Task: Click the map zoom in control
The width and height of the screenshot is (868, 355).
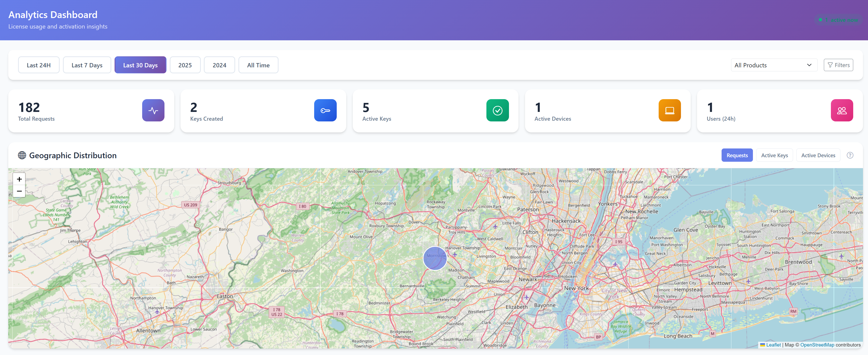Action: 19,179
